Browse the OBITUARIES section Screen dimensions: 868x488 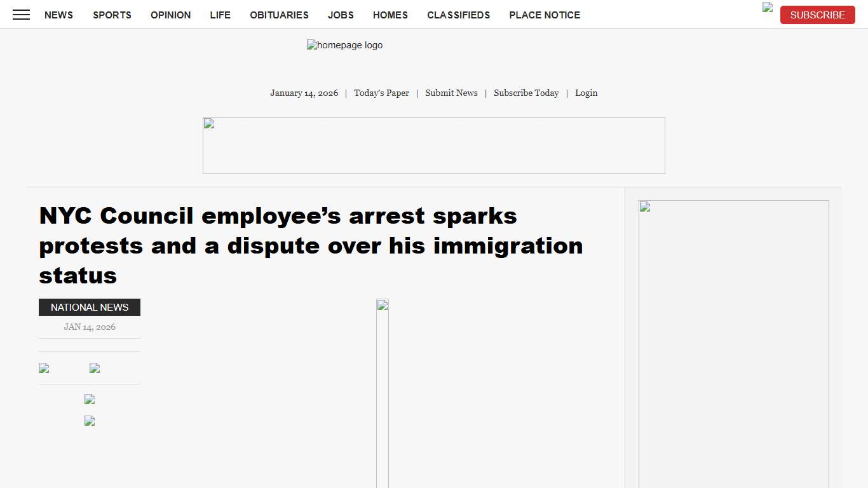tap(279, 15)
